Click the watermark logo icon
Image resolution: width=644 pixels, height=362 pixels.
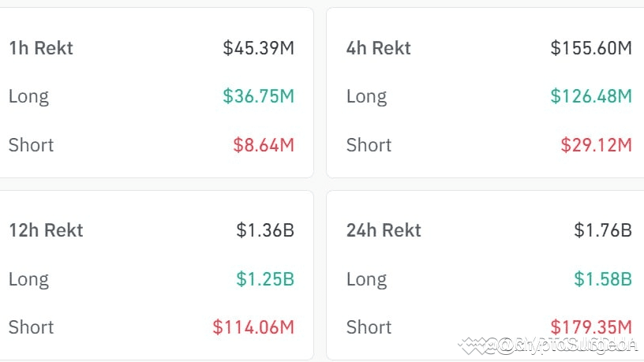472,345
